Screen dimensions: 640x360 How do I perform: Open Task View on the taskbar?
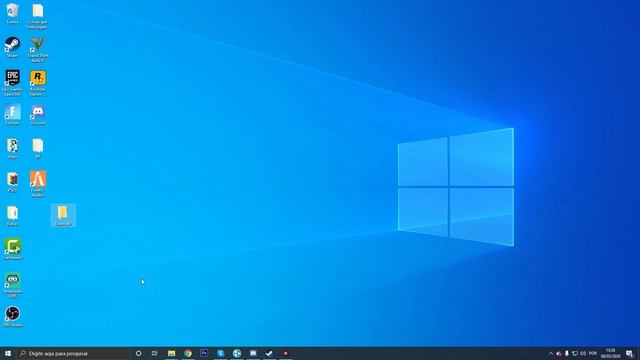pyautogui.click(x=155, y=353)
